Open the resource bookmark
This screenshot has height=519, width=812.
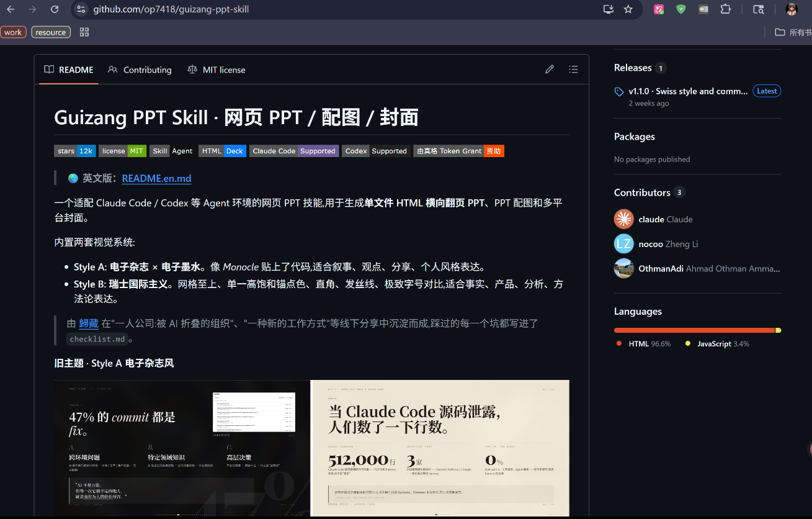(x=51, y=32)
